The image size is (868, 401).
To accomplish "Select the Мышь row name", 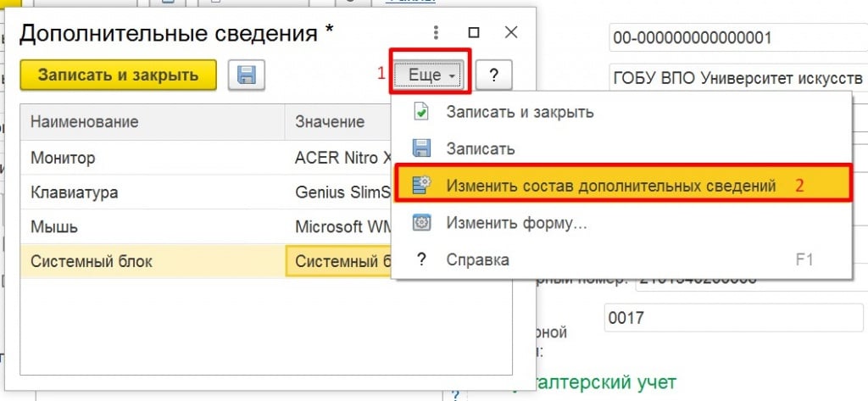I will pos(53,227).
